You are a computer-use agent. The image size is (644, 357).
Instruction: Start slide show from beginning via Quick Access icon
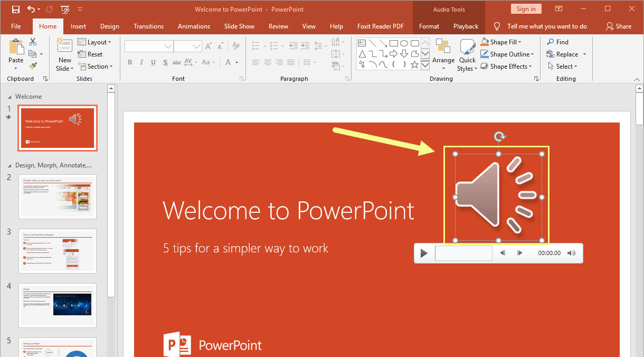(x=65, y=9)
